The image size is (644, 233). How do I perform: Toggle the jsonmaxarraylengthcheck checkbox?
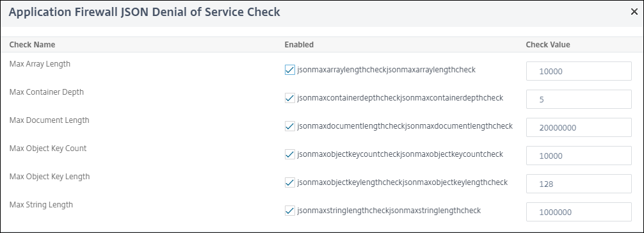coord(289,70)
